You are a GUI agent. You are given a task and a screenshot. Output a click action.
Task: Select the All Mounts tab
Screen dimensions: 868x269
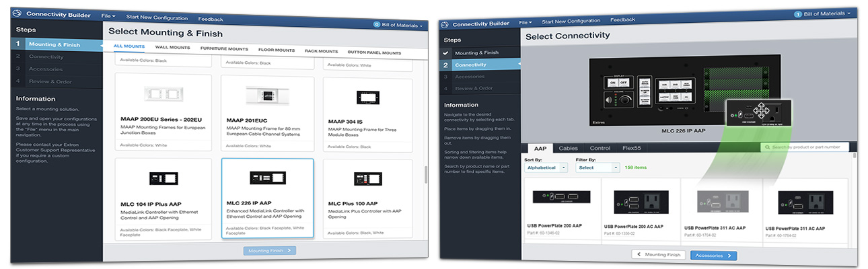coord(129,46)
